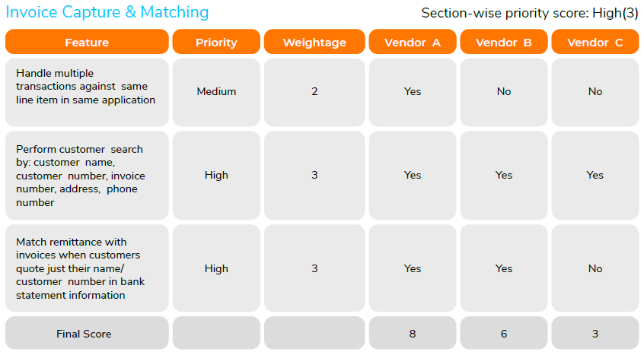Click Vendor B's No for multiple transactions

click(x=504, y=92)
